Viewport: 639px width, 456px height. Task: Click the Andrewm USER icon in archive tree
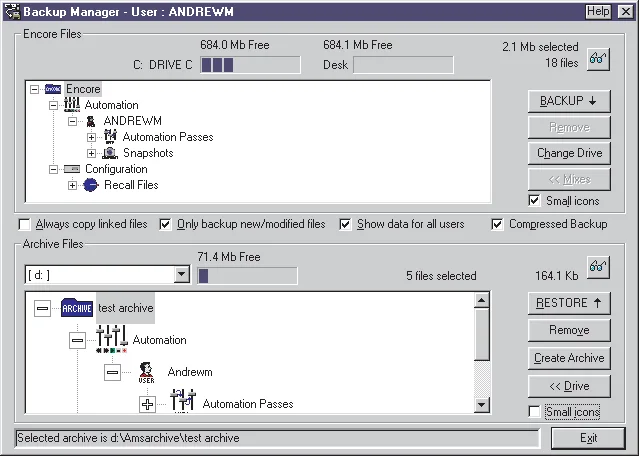point(146,372)
